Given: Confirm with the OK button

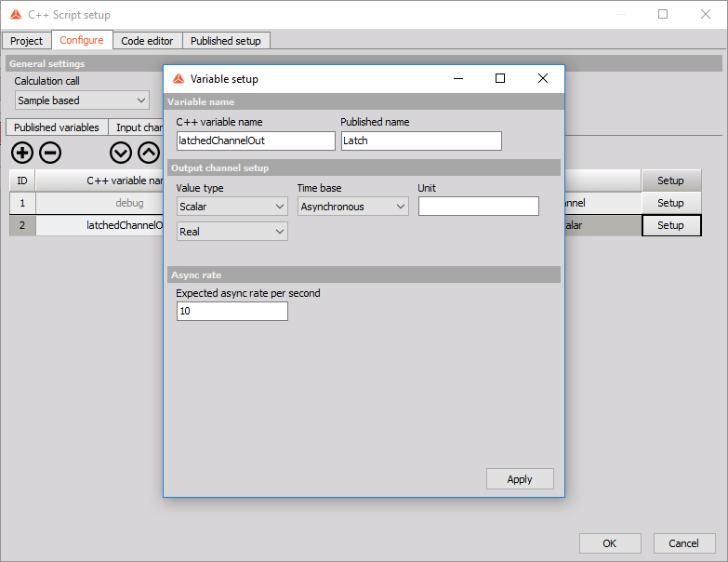Looking at the screenshot, I should 610,543.
